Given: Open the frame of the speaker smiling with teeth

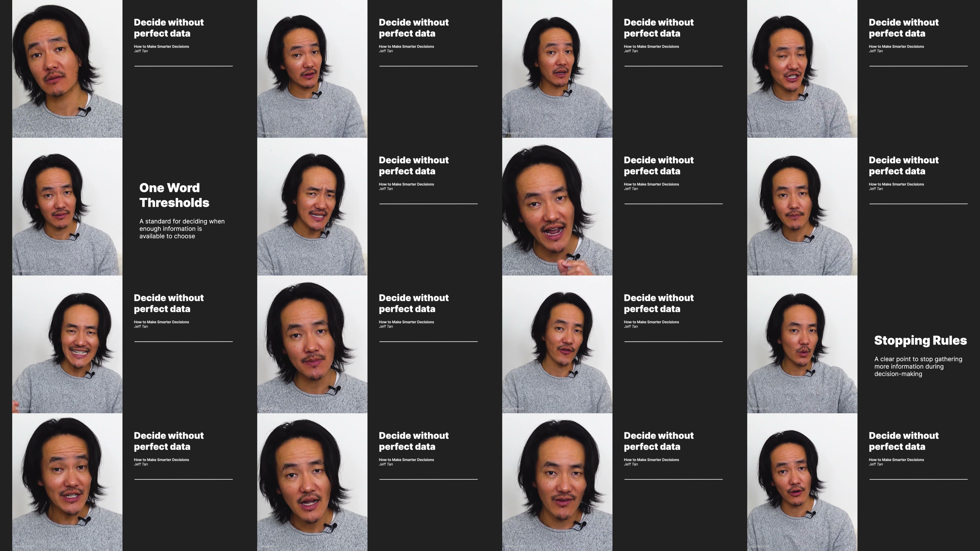Looking at the screenshot, I should [67, 344].
